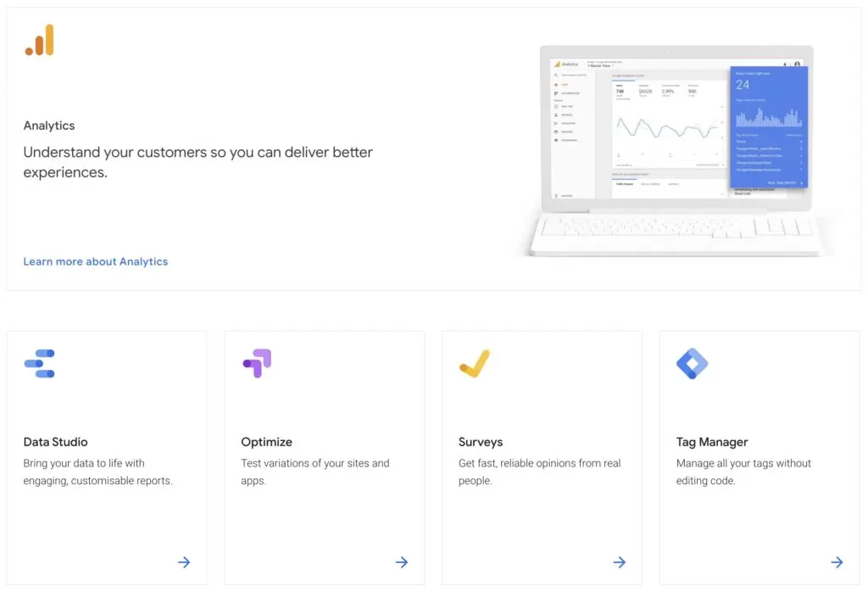Click 'Get fast, reliable opinions' description
Screen dimensions: 868x592
539,472
